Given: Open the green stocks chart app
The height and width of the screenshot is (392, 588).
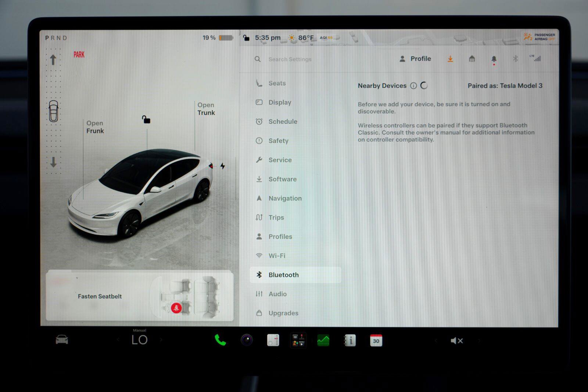Looking at the screenshot, I should (x=323, y=341).
